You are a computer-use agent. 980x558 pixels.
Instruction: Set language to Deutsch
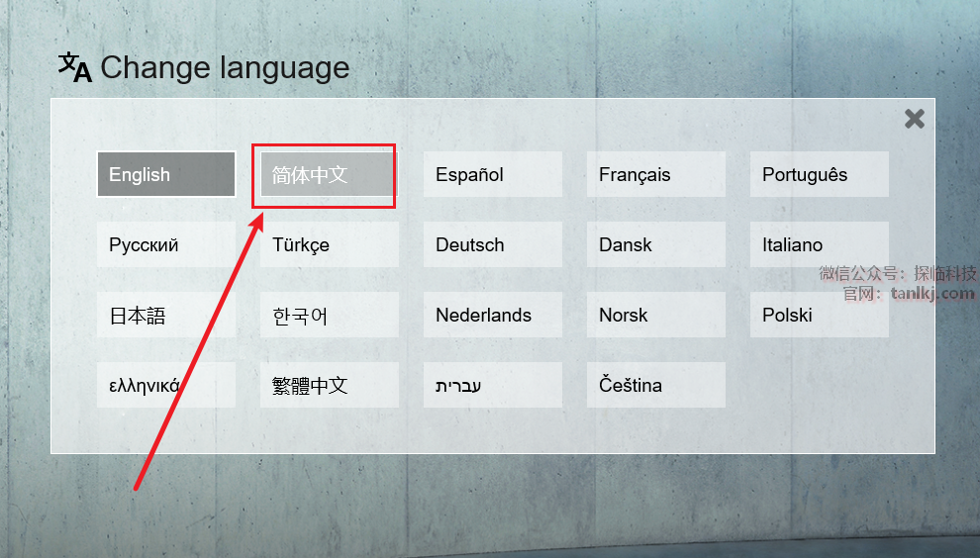(493, 244)
